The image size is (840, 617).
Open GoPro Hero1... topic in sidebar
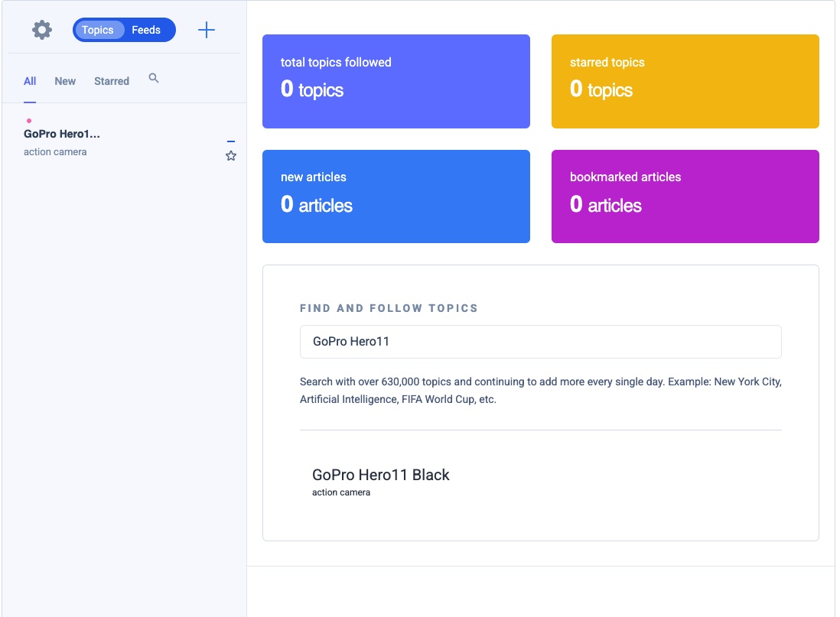click(x=62, y=134)
